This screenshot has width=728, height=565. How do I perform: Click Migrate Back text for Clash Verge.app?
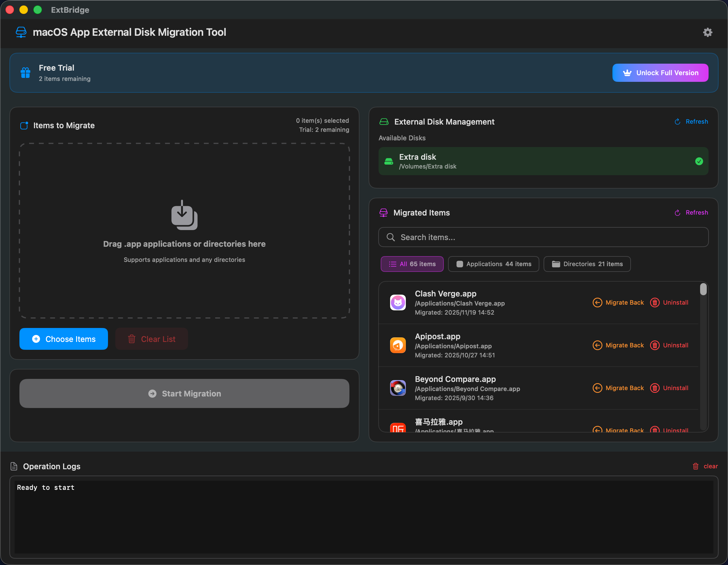[624, 303]
